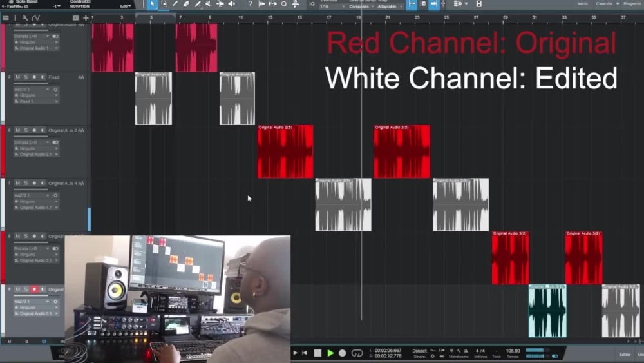Toggle the Loop button in transport

pos(357,353)
